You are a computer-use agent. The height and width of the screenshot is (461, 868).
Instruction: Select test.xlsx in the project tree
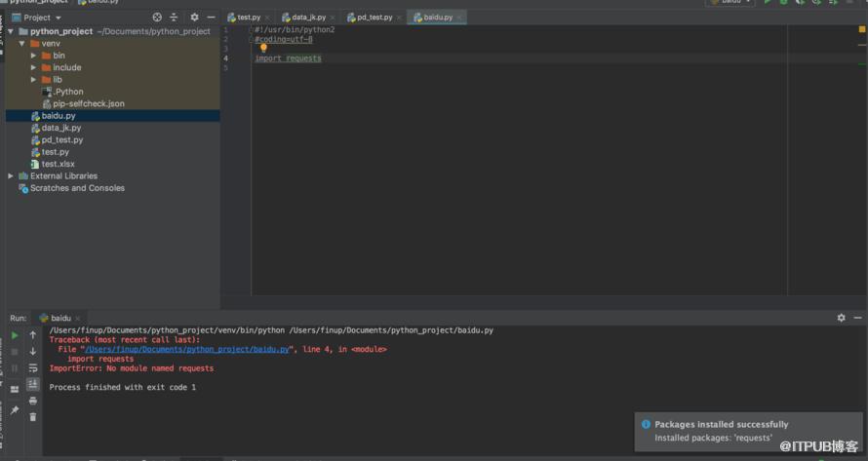(x=58, y=165)
